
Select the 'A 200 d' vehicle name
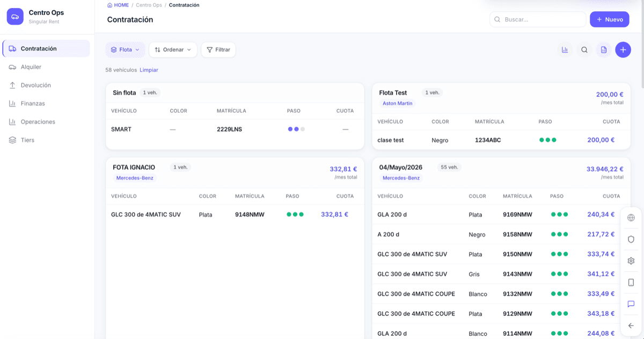(389, 234)
